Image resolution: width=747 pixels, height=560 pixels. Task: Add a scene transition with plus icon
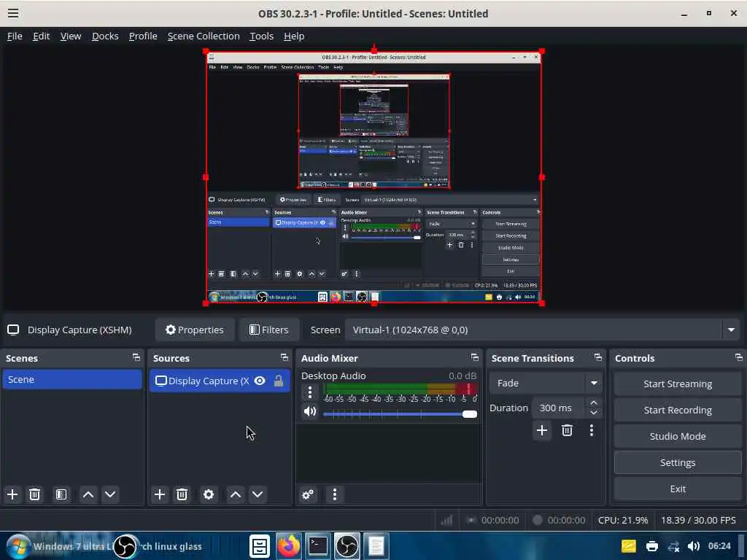tap(542, 430)
